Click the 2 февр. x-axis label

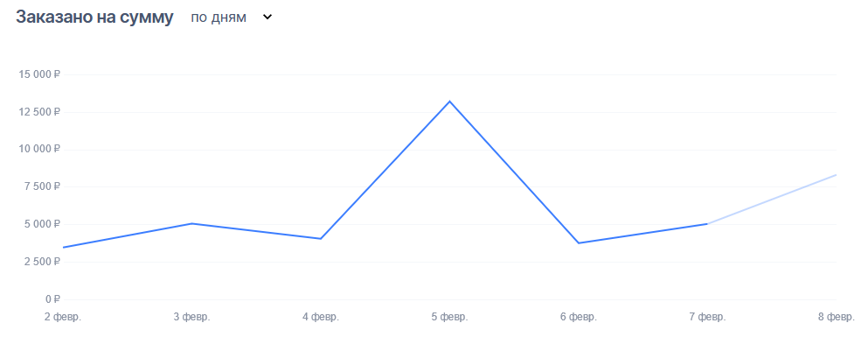(63, 317)
